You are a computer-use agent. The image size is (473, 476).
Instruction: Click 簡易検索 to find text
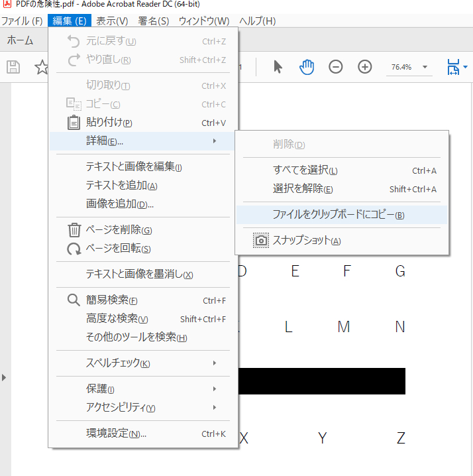(111, 300)
